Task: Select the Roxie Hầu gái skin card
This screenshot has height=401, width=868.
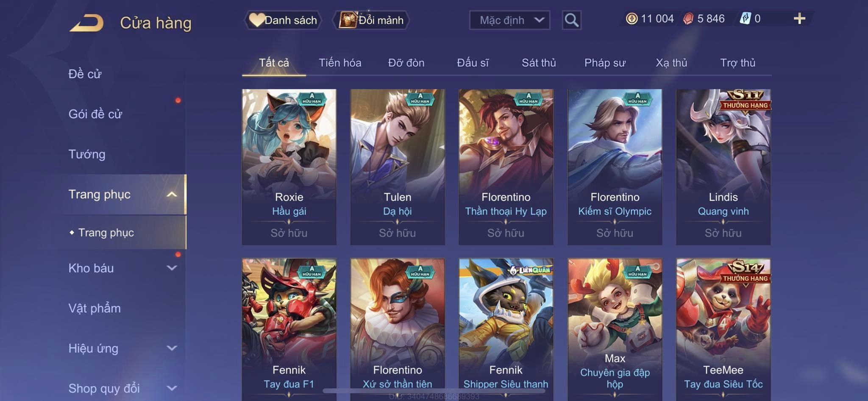Action: pos(289,167)
